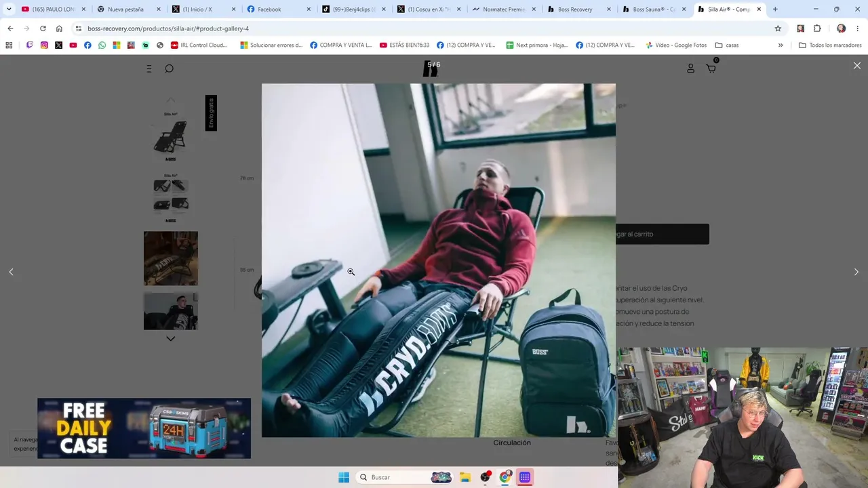868x488 pixels.
Task: Click the Boss Recovery logo
Action: point(431,68)
